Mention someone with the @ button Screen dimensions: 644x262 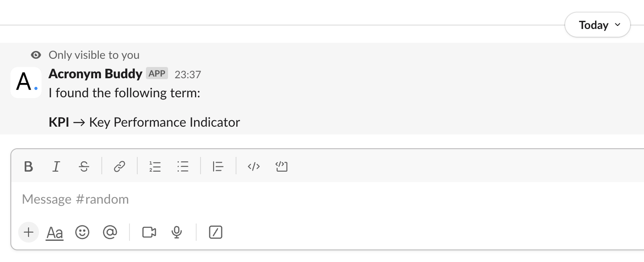110,233
